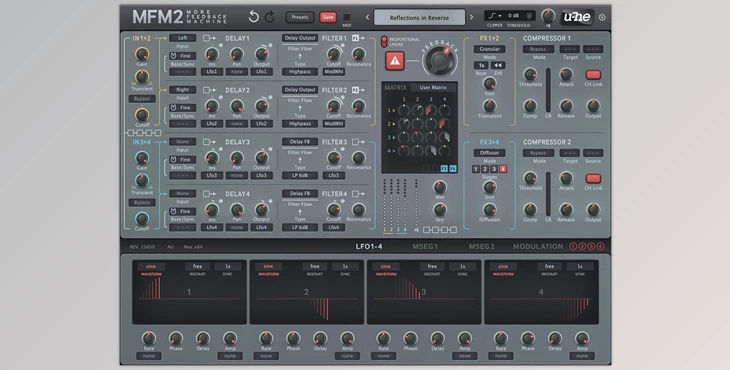The image size is (730, 370).
Task: Click Reflections in Reverse preset display
Action: [x=419, y=18]
